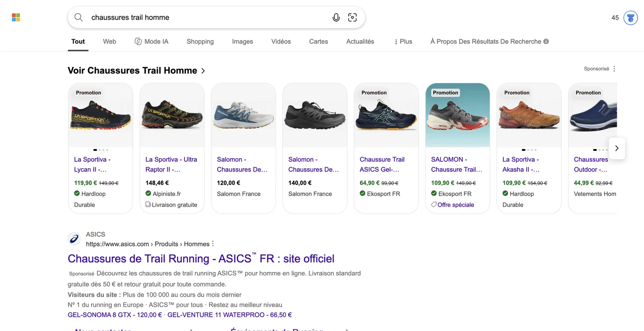Open La Sportiva Ultra Raptor II listing

click(x=171, y=165)
